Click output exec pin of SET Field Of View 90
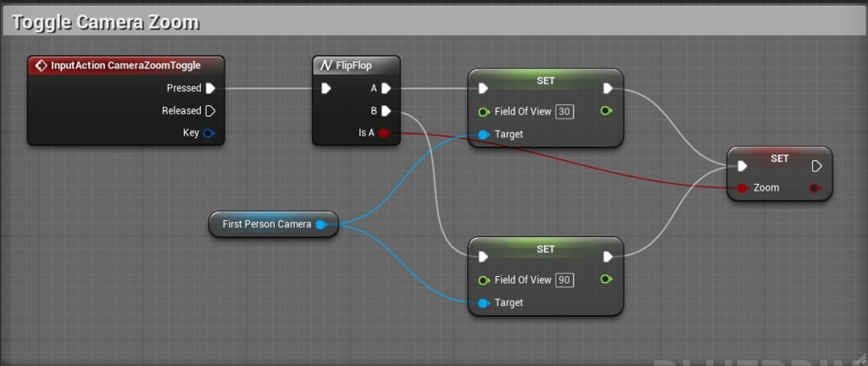 coord(608,257)
